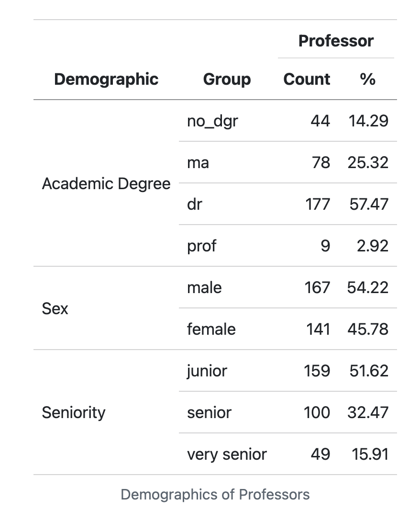Click the Demographics of Professors caption
Image resolution: width=420 pixels, height=522 pixels.
click(x=215, y=494)
